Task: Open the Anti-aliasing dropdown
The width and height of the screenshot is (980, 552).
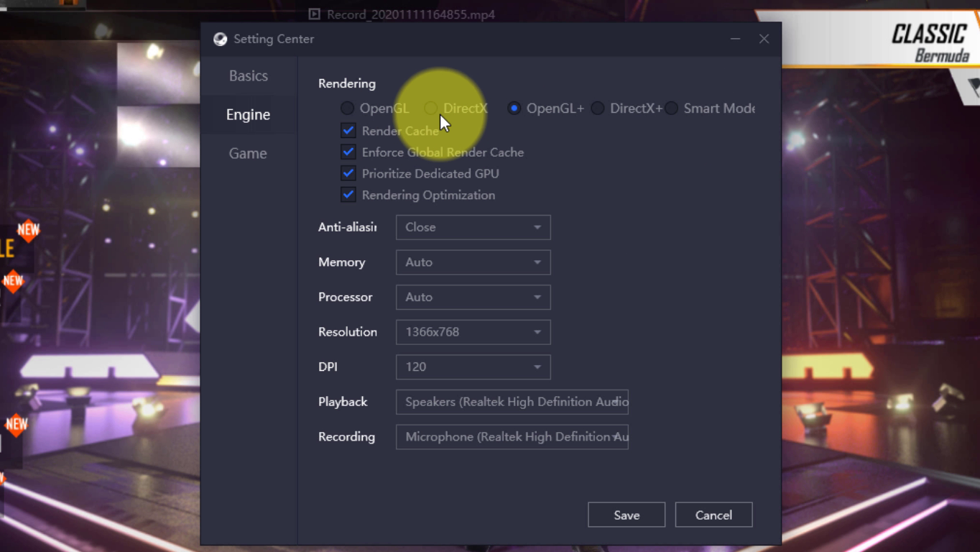Action: click(473, 227)
